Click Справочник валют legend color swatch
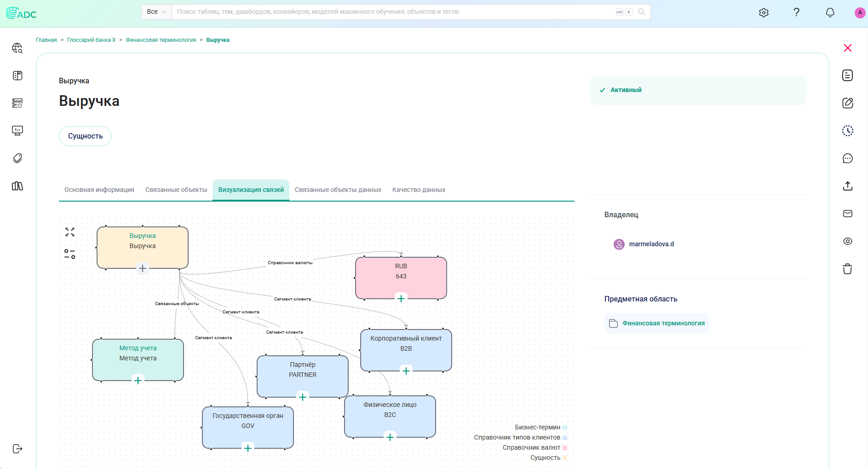 [565, 448]
